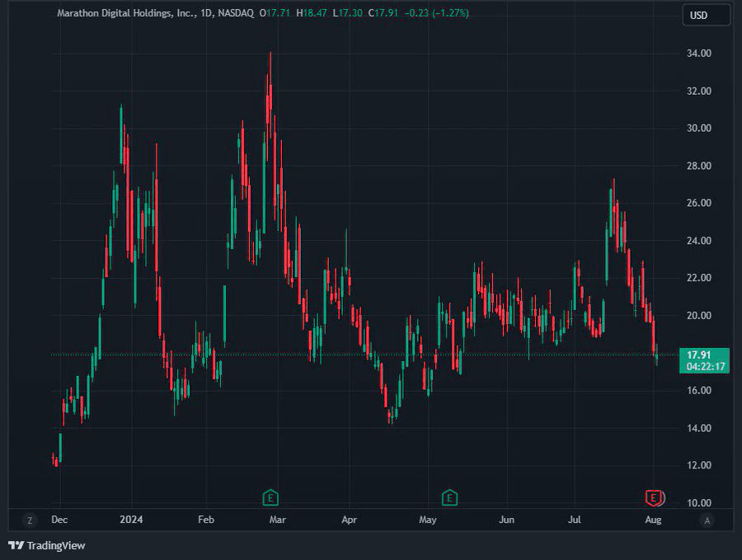Open the red earnings marker near Aug
This screenshot has width=742, height=560.
point(655,497)
